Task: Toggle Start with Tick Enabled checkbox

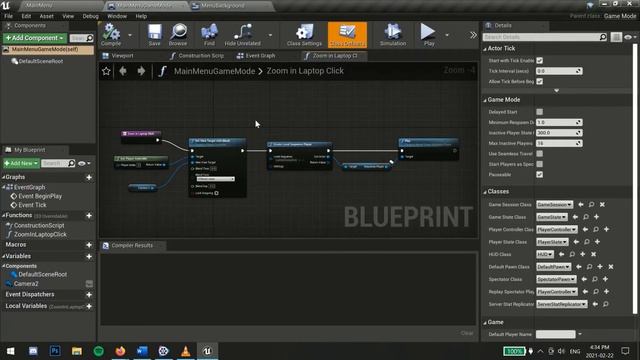Action: [540, 60]
